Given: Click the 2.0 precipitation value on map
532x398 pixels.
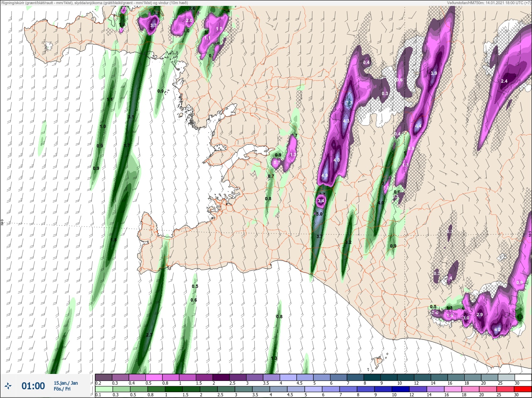Looking at the screenshot, I should [189, 20].
